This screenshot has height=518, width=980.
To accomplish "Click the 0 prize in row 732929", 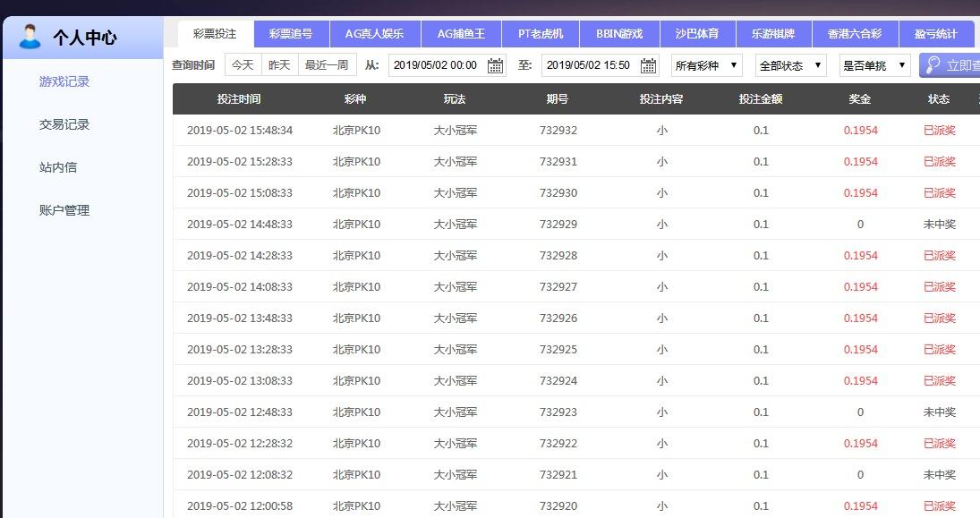I will (x=861, y=225).
